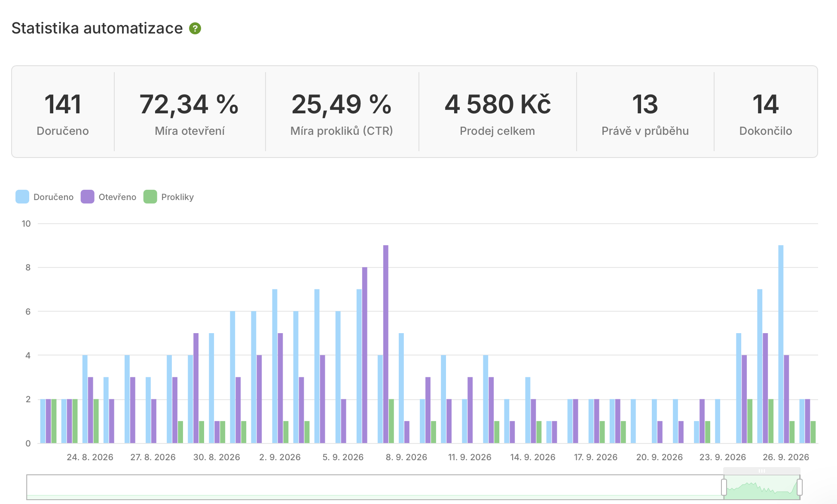Click the 25,49 % CTR value
This screenshot has width=837, height=504.
342,104
